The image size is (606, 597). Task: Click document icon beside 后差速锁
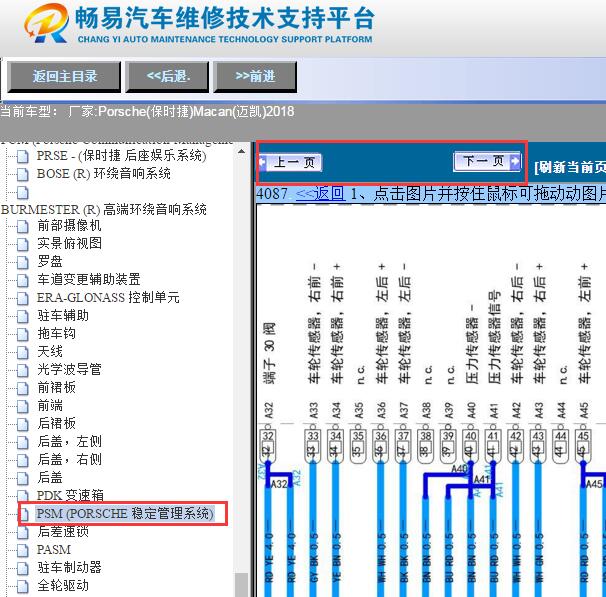click(23, 532)
